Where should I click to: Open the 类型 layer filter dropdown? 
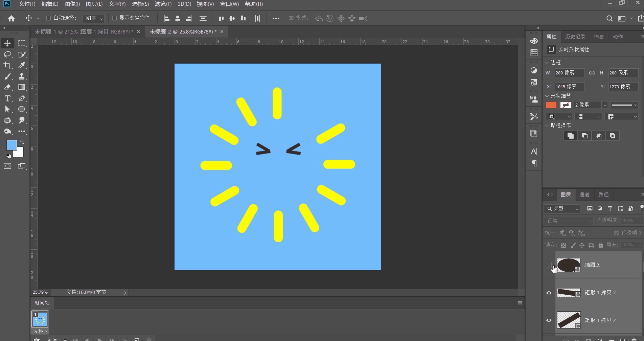click(562, 209)
